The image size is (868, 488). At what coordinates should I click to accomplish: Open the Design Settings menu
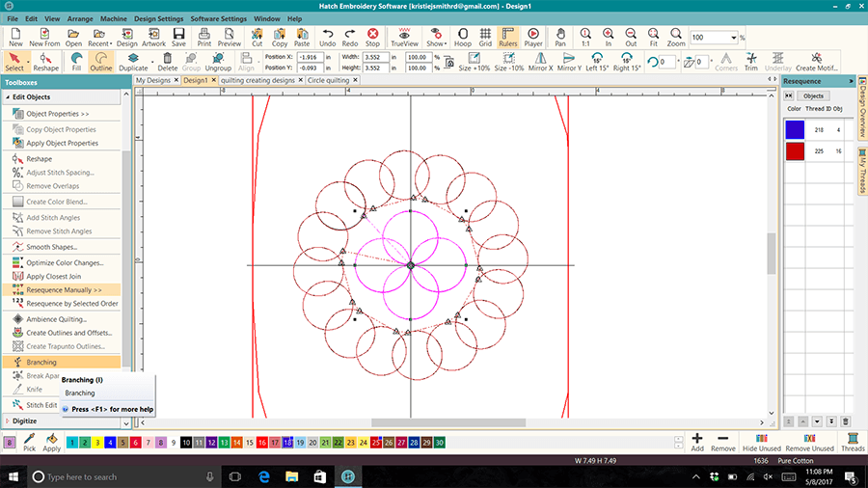click(157, 18)
